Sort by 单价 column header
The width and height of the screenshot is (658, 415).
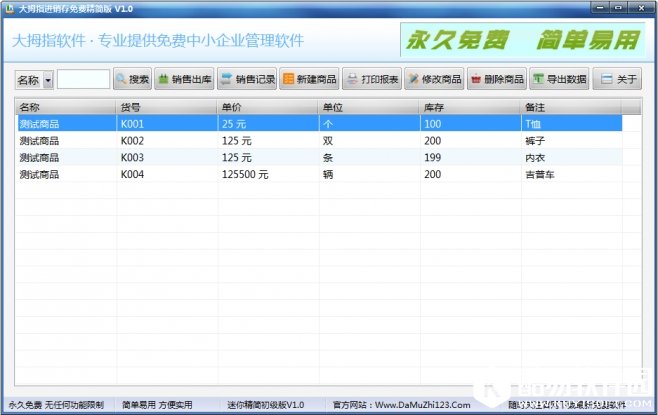pos(268,107)
